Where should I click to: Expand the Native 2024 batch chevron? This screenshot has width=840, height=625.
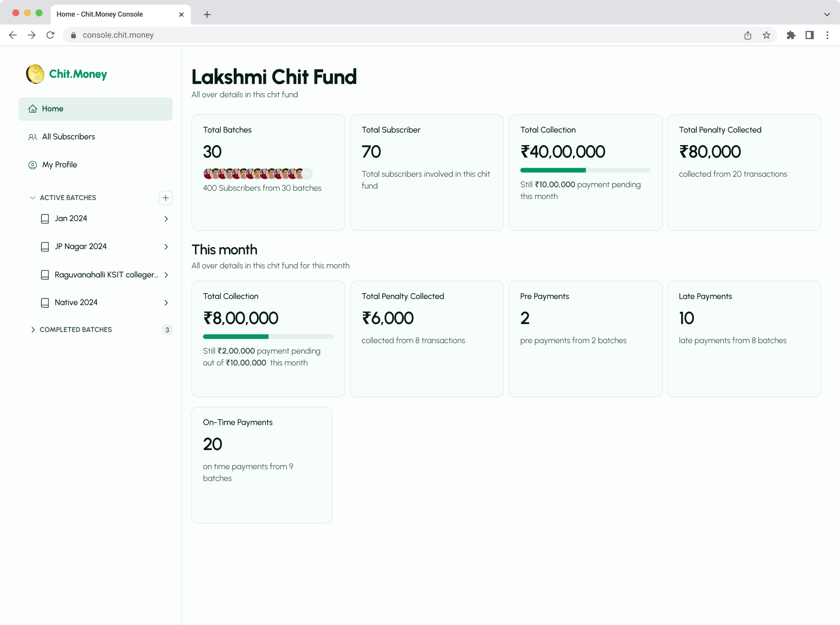[x=166, y=303]
